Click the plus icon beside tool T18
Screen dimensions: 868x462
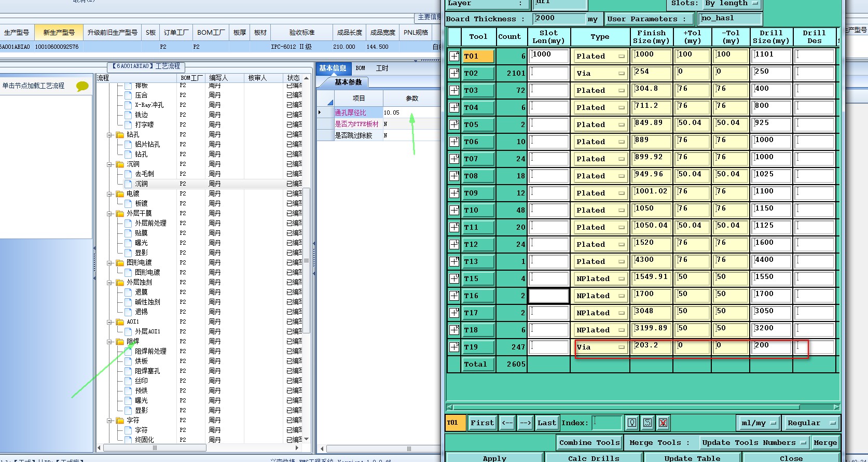point(454,330)
